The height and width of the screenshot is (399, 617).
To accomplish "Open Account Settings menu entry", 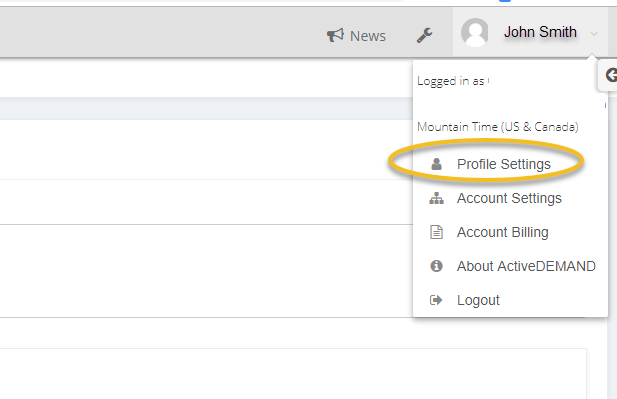I will click(x=509, y=198).
